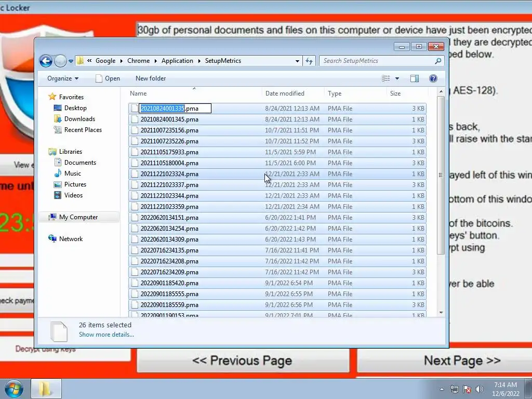Click the network tray icon

(x=454, y=389)
